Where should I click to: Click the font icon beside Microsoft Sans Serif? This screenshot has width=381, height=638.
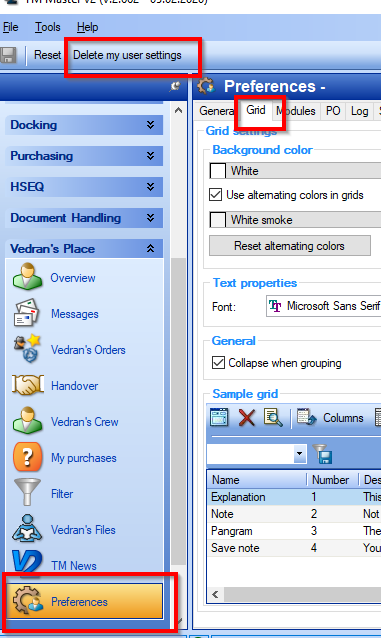275,306
